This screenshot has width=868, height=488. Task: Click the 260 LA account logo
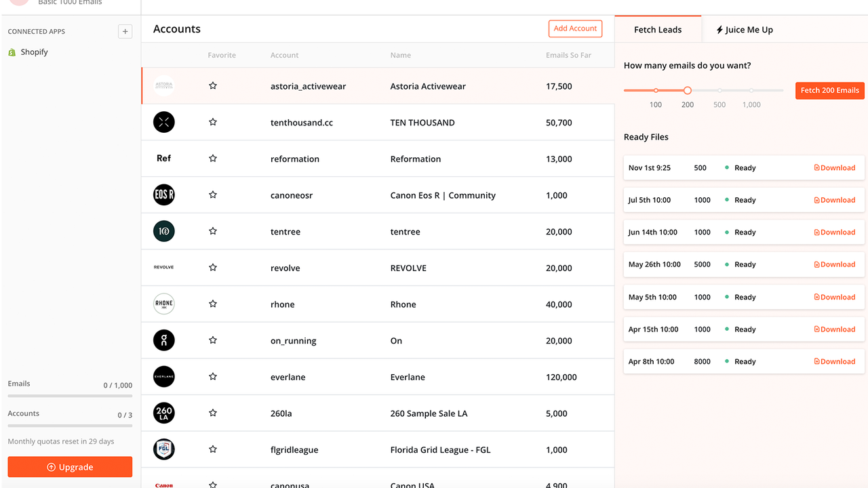[164, 413]
